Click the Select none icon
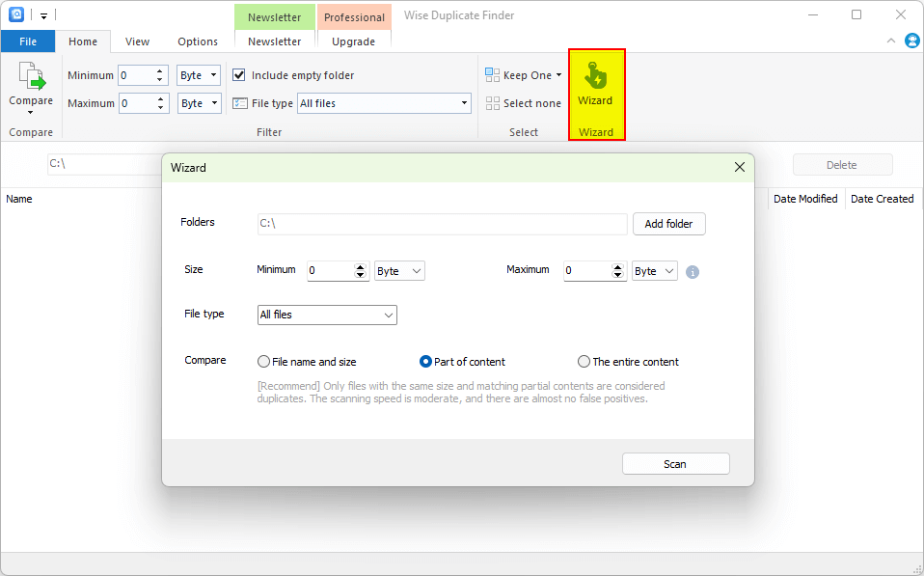 (x=492, y=103)
